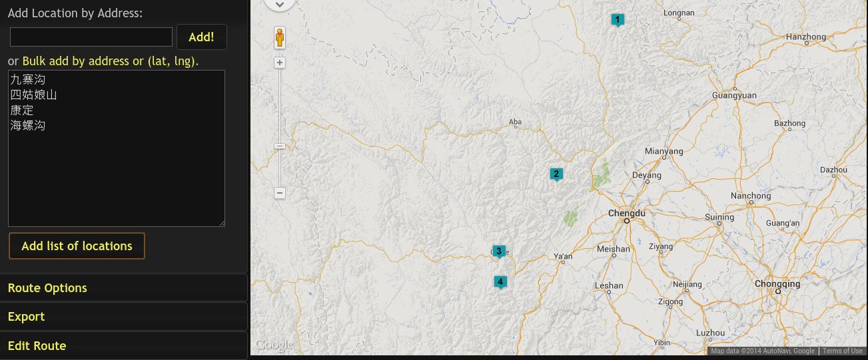Image resolution: width=868 pixels, height=360 pixels.
Task: Click the Chongqing city label
Action: click(x=777, y=283)
